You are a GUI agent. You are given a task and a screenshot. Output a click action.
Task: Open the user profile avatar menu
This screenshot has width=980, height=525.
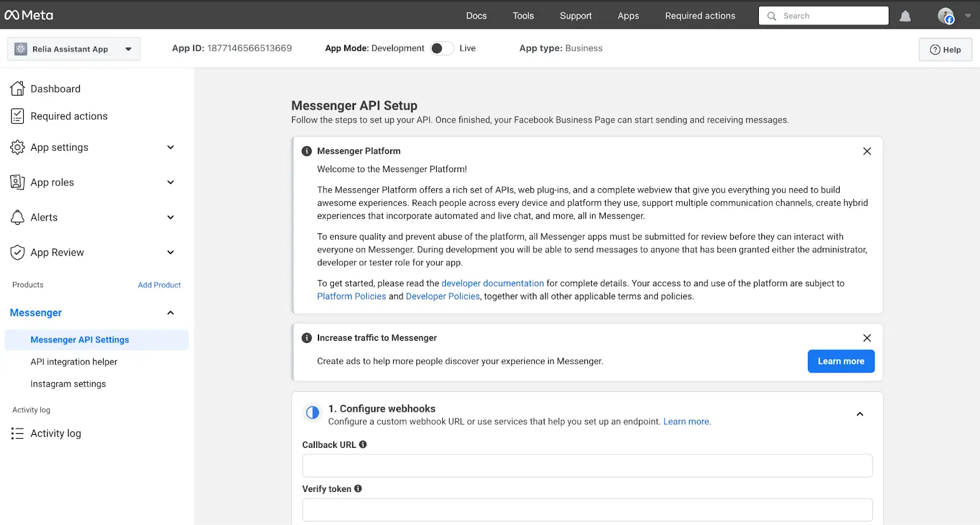946,16
